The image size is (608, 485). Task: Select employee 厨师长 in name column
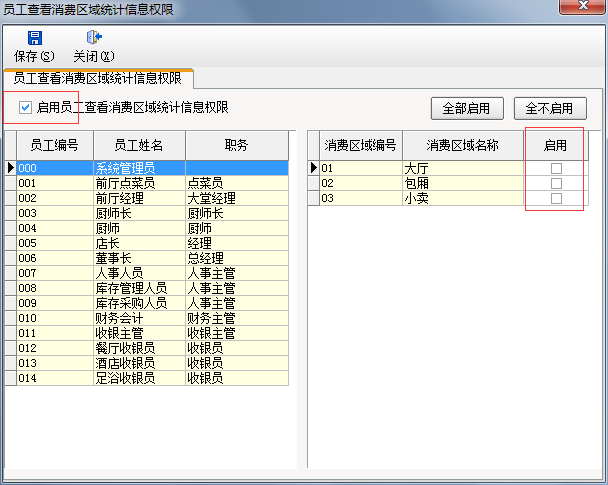point(139,213)
